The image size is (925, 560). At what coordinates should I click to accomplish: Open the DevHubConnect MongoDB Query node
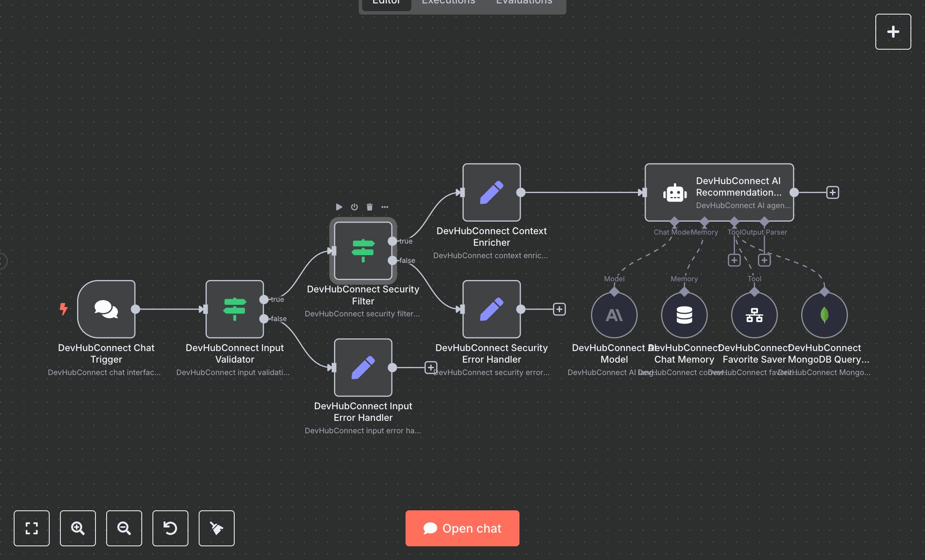824,315
